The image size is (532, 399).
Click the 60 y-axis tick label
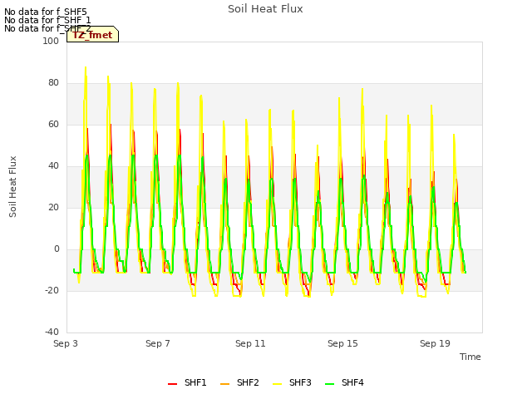tap(53, 124)
